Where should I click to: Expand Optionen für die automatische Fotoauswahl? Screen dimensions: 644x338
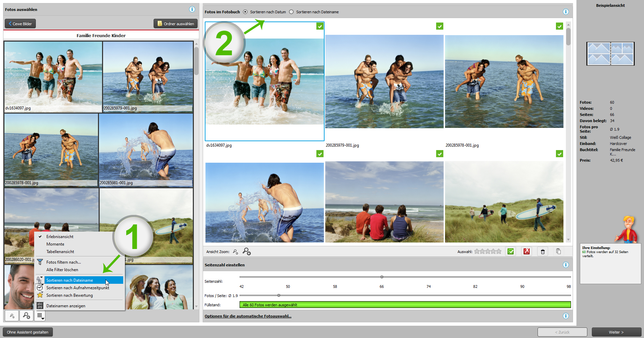[x=248, y=316]
